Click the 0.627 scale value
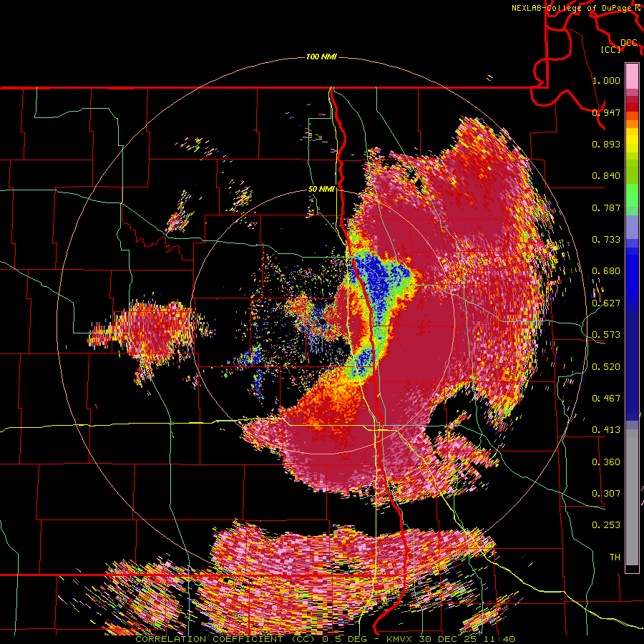Image resolution: width=644 pixels, height=644 pixels. tap(606, 303)
